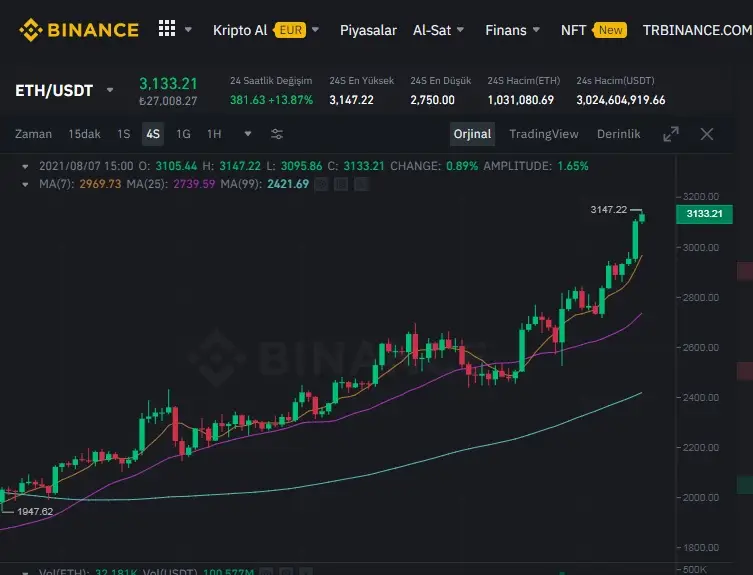
Task: Open chart settings sliders icon
Action: (277, 134)
